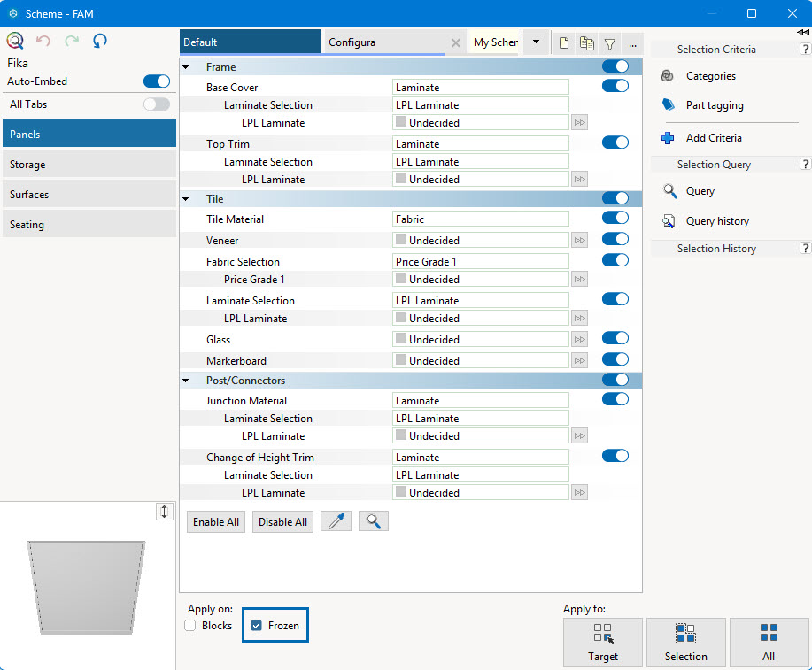Click arrow button for Glass row
This screenshot has height=670, width=812.
coord(579,340)
